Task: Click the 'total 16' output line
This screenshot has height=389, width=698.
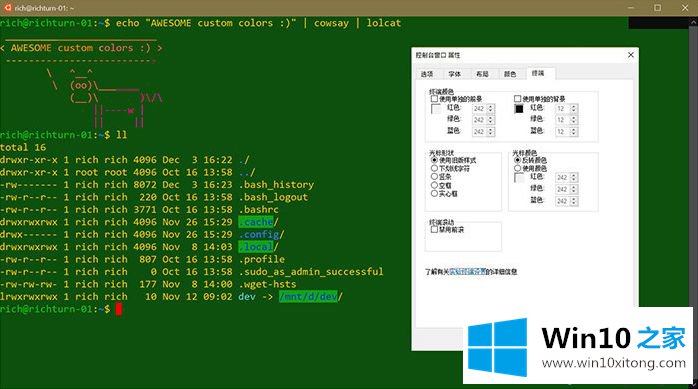Action: click(23, 147)
